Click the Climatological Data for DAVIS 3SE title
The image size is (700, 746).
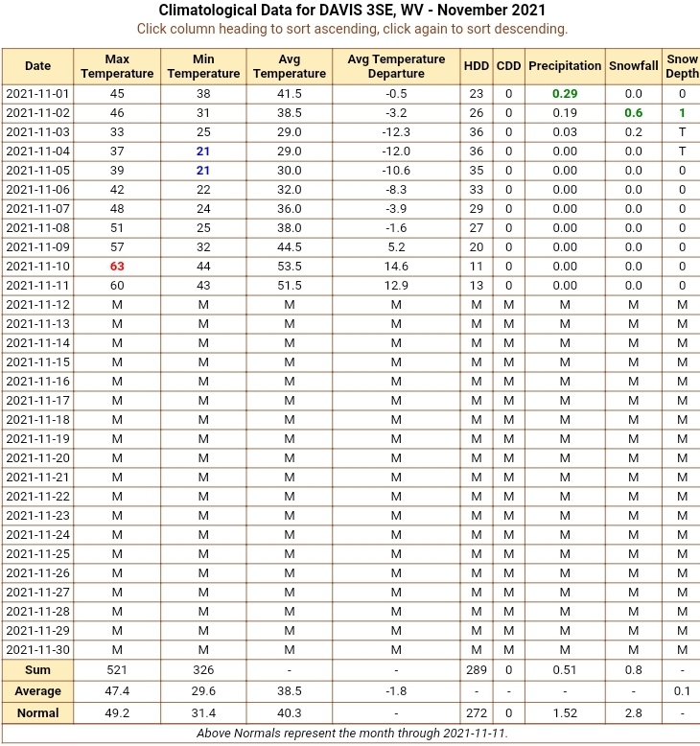tap(352, 10)
